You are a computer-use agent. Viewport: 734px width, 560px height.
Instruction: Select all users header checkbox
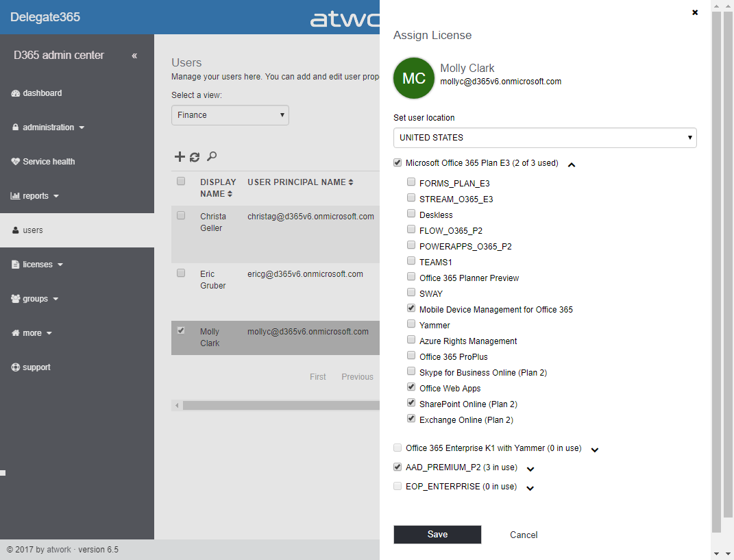[x=181, y=181]
